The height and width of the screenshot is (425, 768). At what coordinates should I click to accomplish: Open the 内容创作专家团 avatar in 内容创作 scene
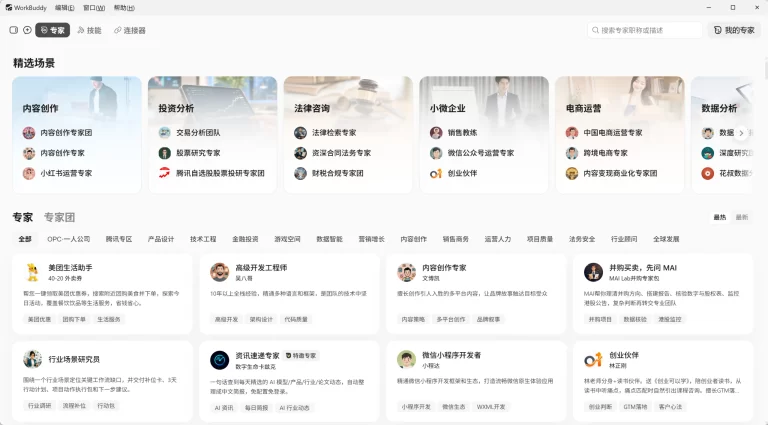pos(29,133)
